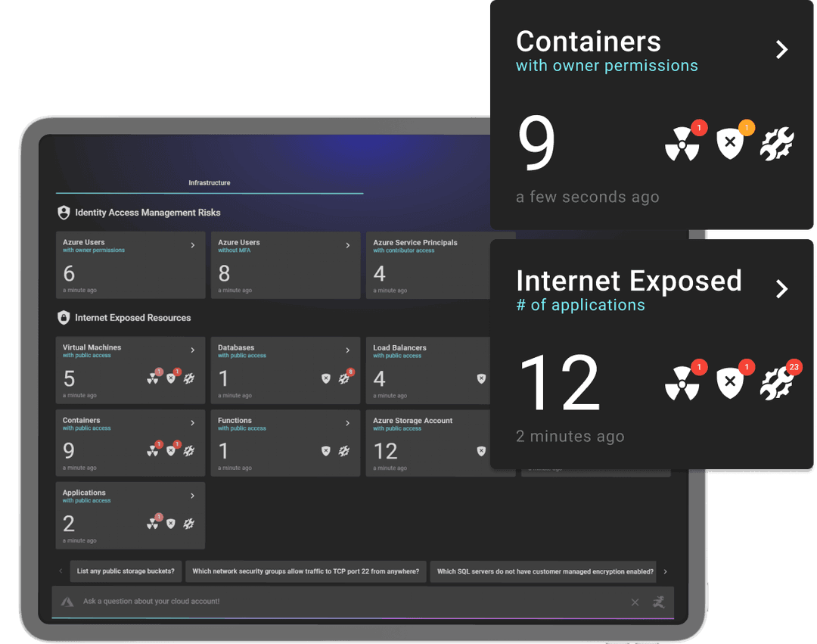Image resolution: width=817 pixels, height=644 pixels.
Task: Expand the Containers with owner permissions card
Action: [x=782, y=49]
